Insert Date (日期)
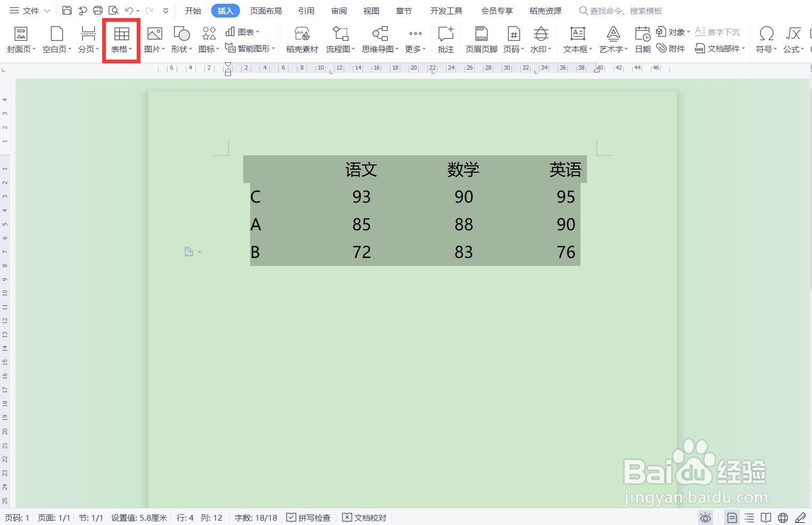The width and height of the screenshot is (812, 525). pyautogui.click(x=643, y=40)
